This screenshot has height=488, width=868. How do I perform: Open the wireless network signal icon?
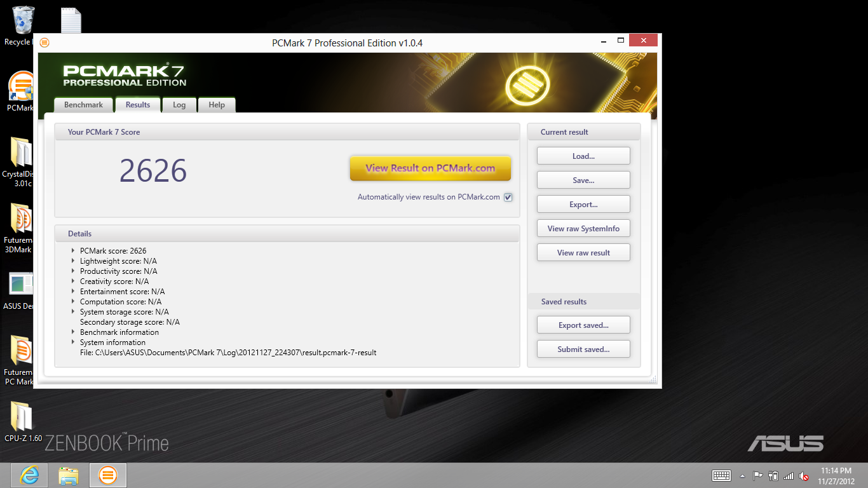[789, 475]
